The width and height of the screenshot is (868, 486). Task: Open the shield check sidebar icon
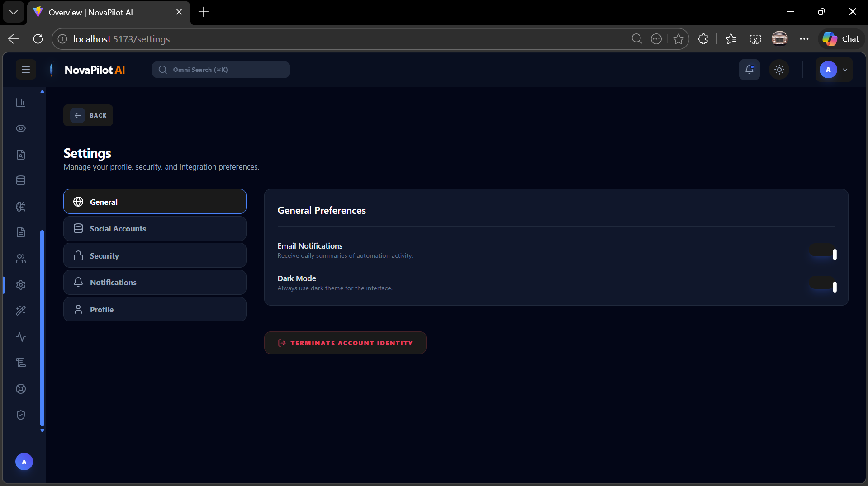[x=21, y=415]
